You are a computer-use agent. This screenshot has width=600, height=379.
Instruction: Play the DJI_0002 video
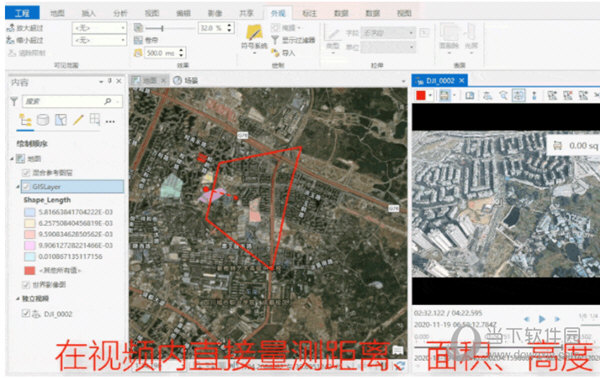542,319
